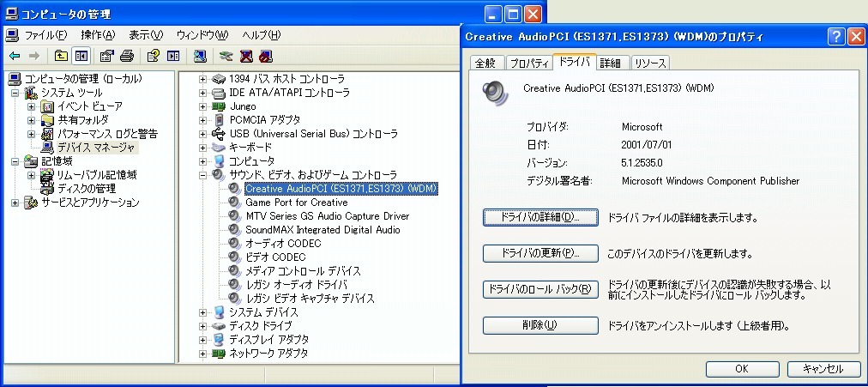Image resolution: width=868 pixels, height=387 pixels.
Task: Click the icon beside イベント ビューア
Action: pos(48,106)
